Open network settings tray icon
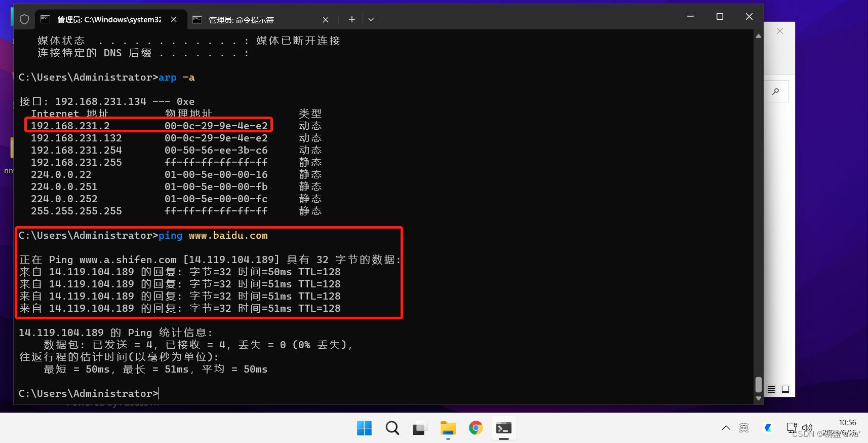Screen dimensions: 868x443 792,428
